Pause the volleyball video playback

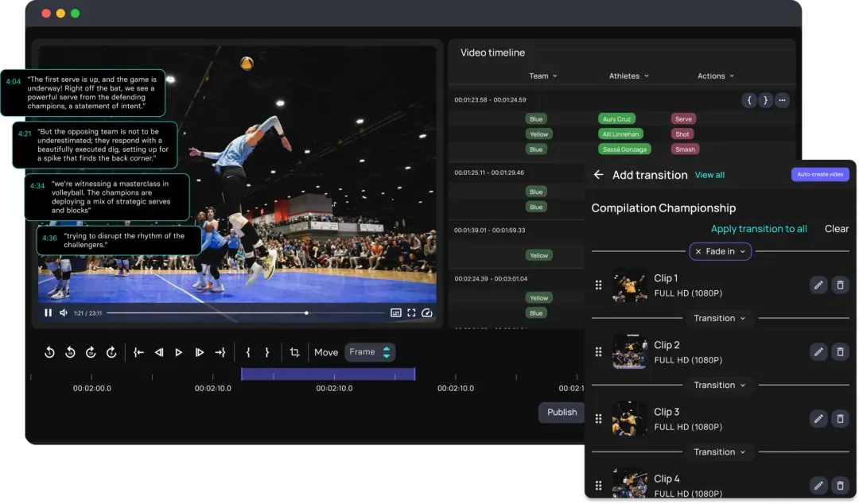pos(49,313)
